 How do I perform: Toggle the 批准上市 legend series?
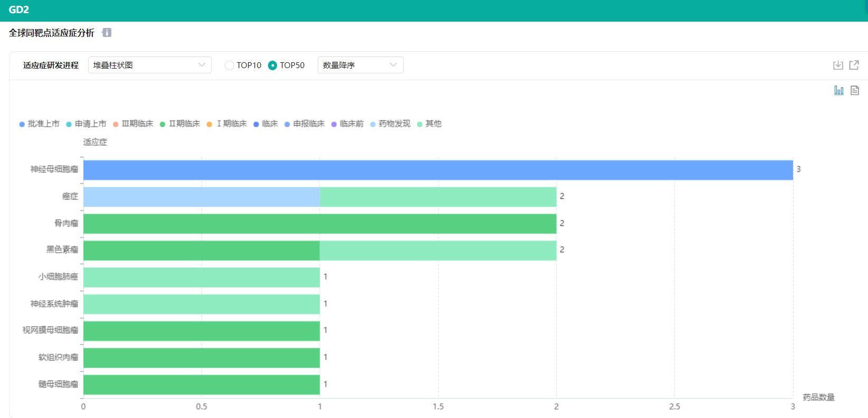(40, 124)
